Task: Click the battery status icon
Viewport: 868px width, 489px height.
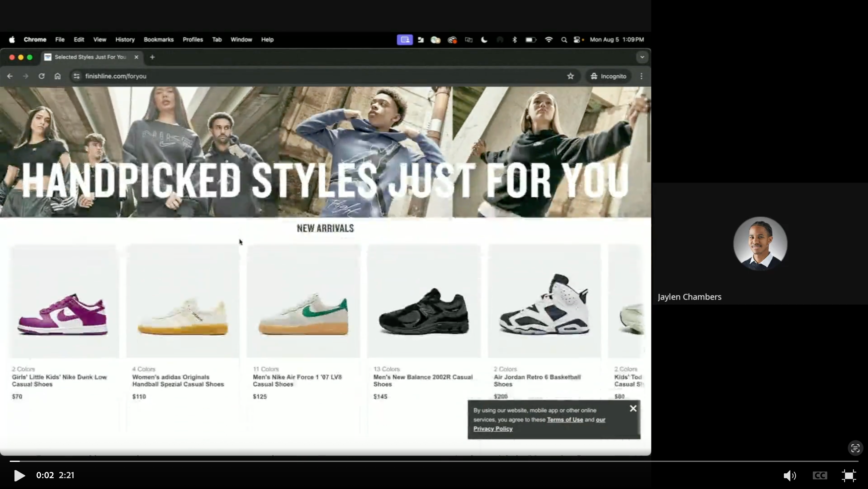Action: pyautogui.click(x=531, y=40)
